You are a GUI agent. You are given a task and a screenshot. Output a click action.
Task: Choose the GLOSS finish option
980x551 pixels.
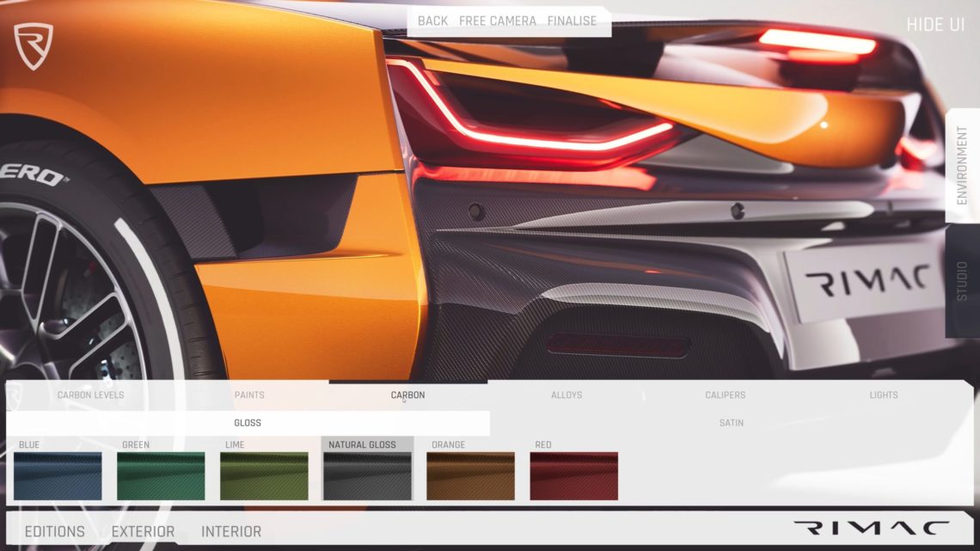pos(248,423)
